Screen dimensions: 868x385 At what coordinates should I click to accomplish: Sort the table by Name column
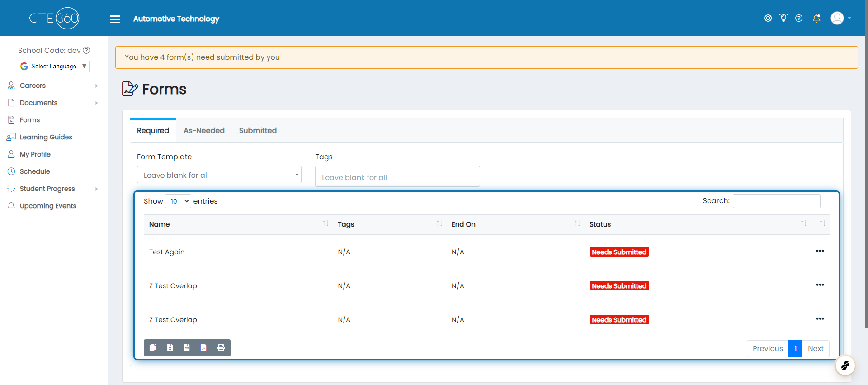pyautogui.click(x=238, y=224)
